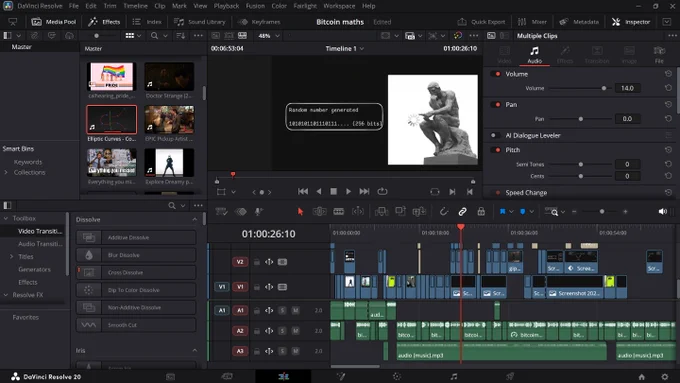Image resolution: width=680 pixels, height=383 pixels.
Task: Switch to Inspector Video tab
Action: [x=504, y=55]
